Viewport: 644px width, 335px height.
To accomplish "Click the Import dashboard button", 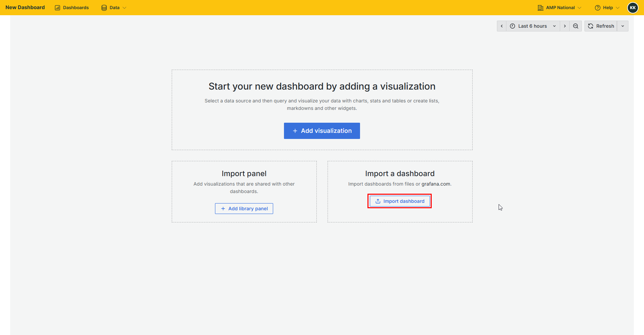I will (x=400, y=201).
